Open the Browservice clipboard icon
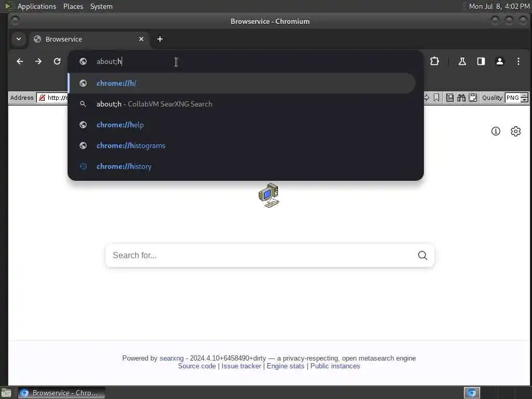 pyautogui.click(x=473, y=98)
